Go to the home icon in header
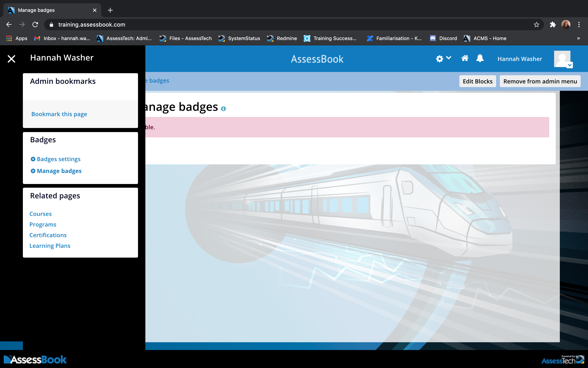Screen dimensions: 588x368 click(464, 58)
